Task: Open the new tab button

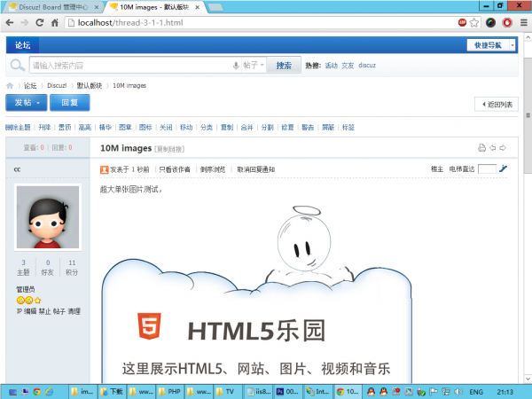Action: point(215,7)
